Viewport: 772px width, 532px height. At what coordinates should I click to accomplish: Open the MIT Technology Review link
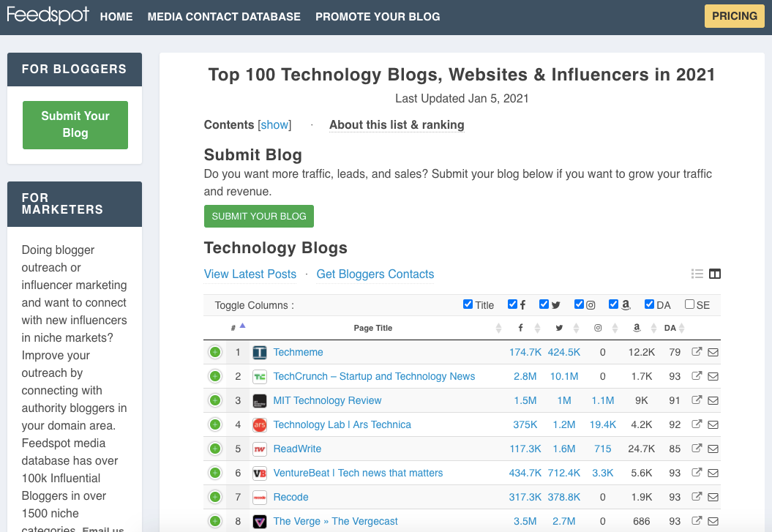click(x=327, y=400)
